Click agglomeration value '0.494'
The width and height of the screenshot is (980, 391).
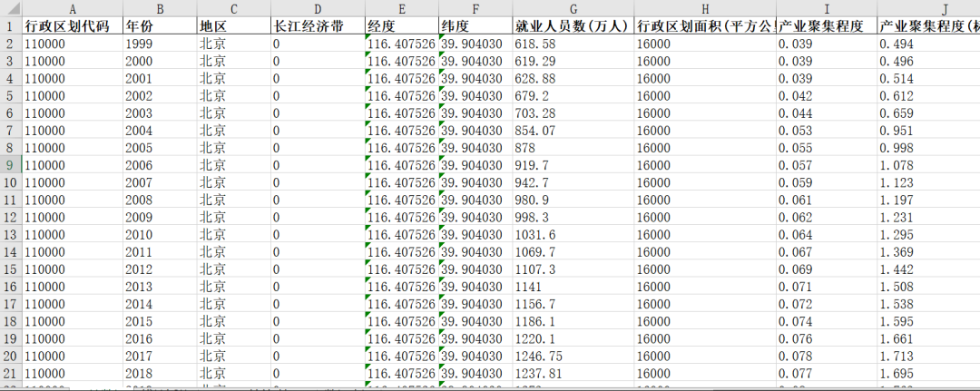coord(928,44)
